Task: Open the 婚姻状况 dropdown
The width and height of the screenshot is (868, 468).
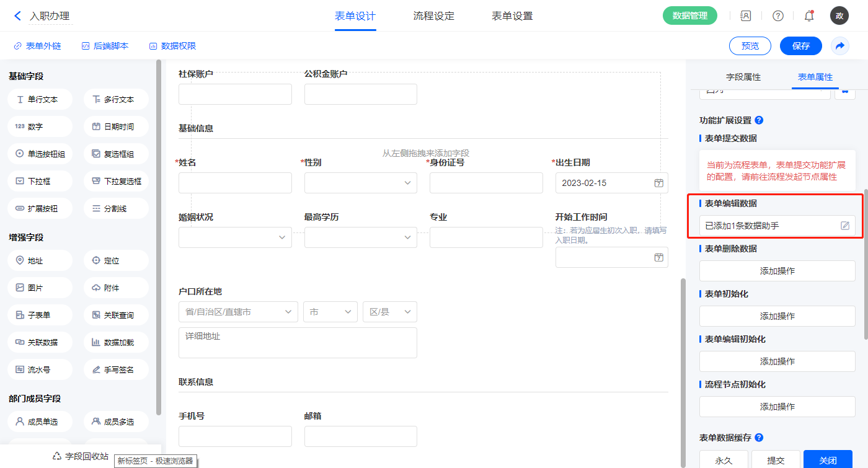Action: tap(235, 237)
